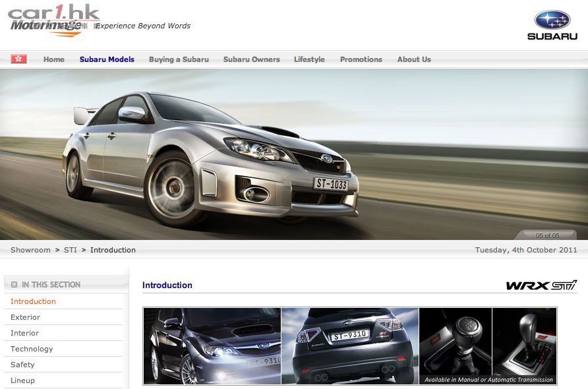588x389 pixels.
Task: Open the Subaru Models menu
Action: pos(107,59)
